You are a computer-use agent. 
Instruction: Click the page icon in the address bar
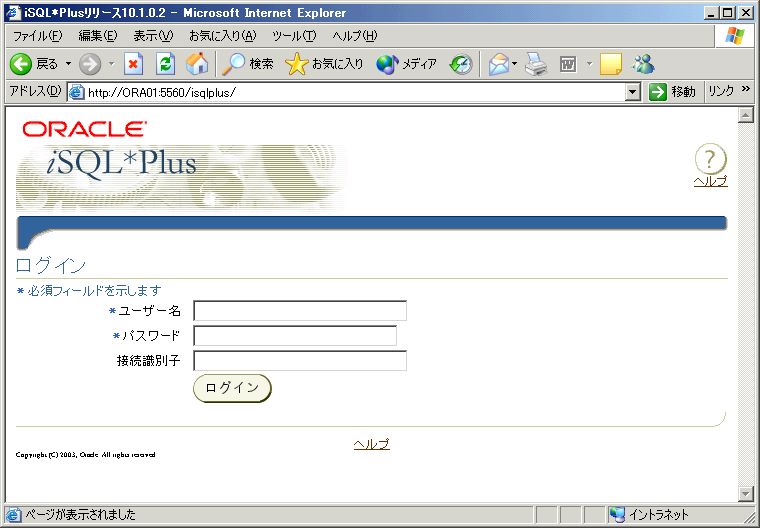coord(77,92)
